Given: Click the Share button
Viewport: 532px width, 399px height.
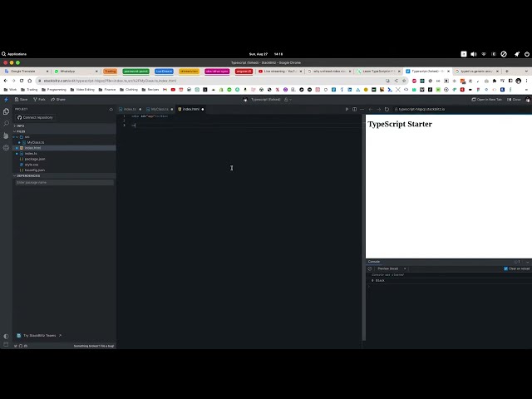Looking at the screenshot, I should coord(58,100).
